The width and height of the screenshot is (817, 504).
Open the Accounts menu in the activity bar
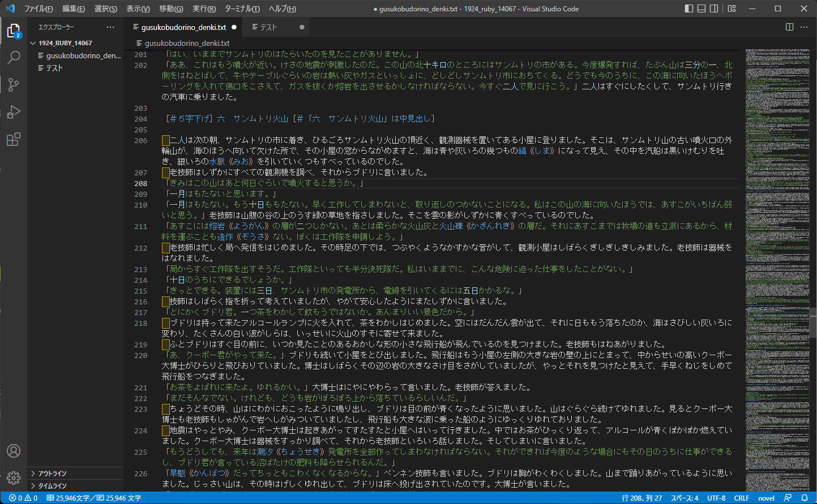point(14,451)
